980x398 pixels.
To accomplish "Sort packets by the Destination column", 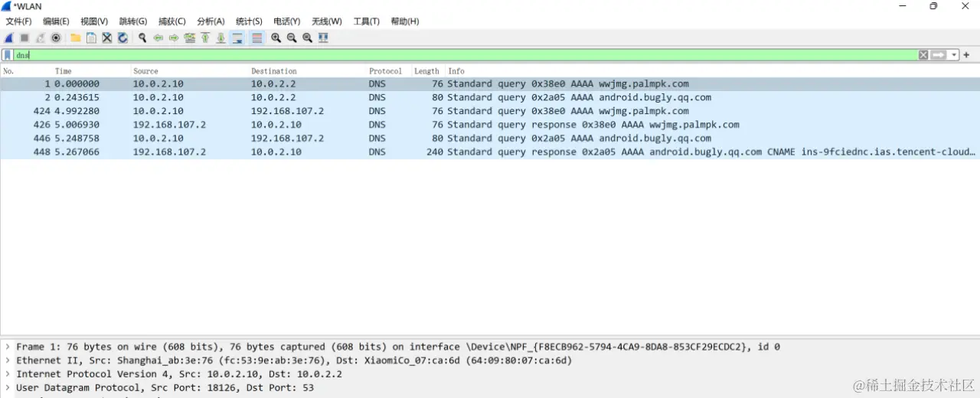I will point(274,71).
